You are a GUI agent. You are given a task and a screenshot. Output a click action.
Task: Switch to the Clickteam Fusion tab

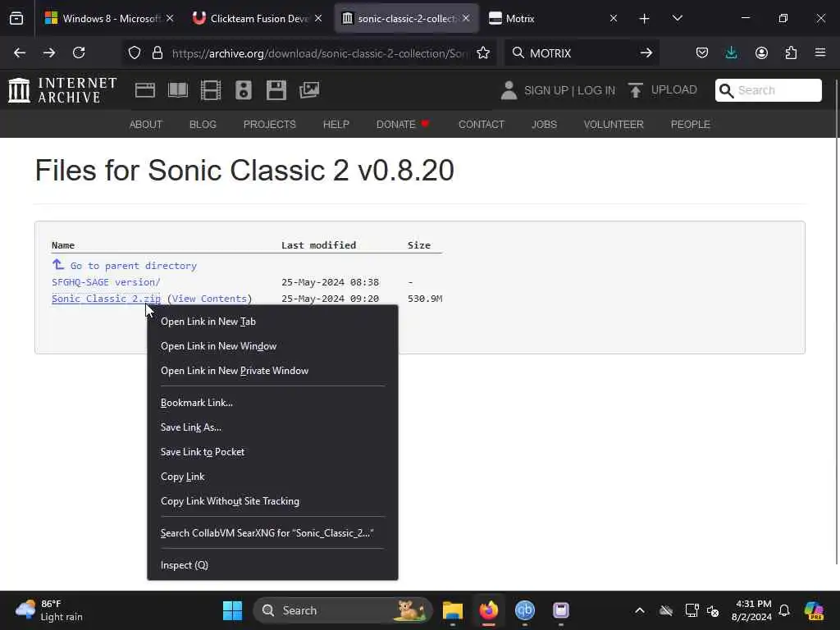pyautogui.click(x=257, y=19)
